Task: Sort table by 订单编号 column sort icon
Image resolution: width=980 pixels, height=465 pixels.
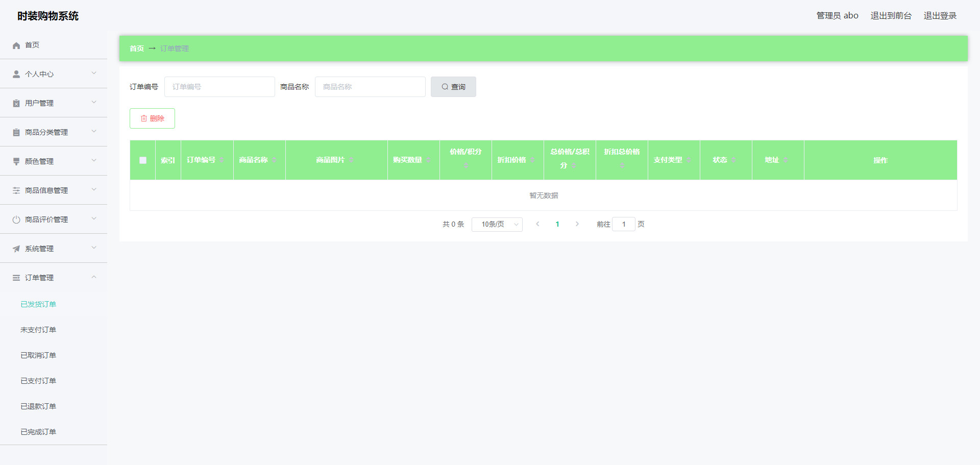Action: (222, 160)
